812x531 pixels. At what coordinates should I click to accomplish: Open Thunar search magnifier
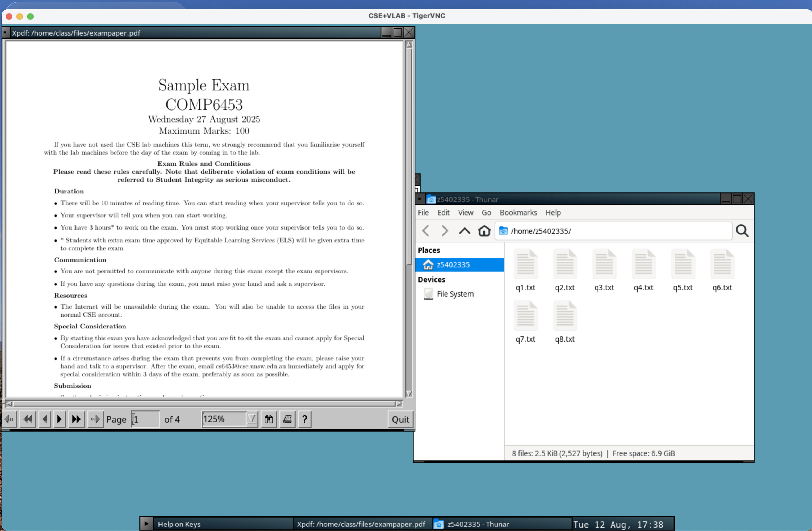742,231
